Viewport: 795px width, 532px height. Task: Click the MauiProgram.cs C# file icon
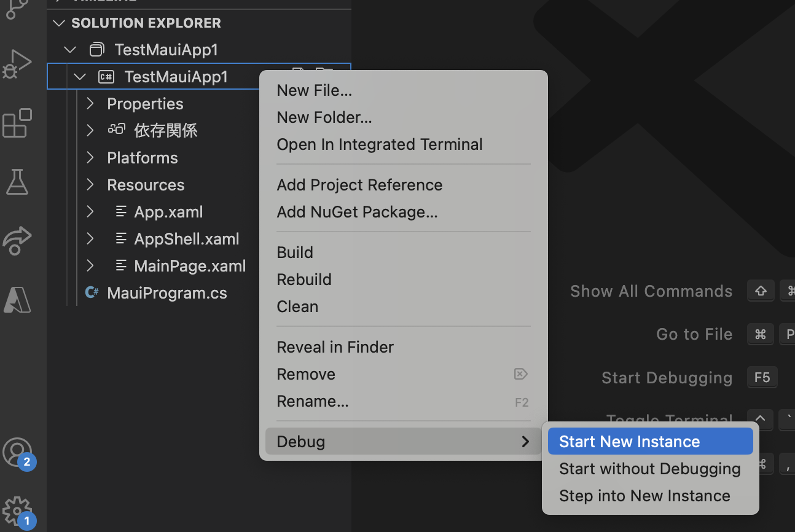coord(92,293)
